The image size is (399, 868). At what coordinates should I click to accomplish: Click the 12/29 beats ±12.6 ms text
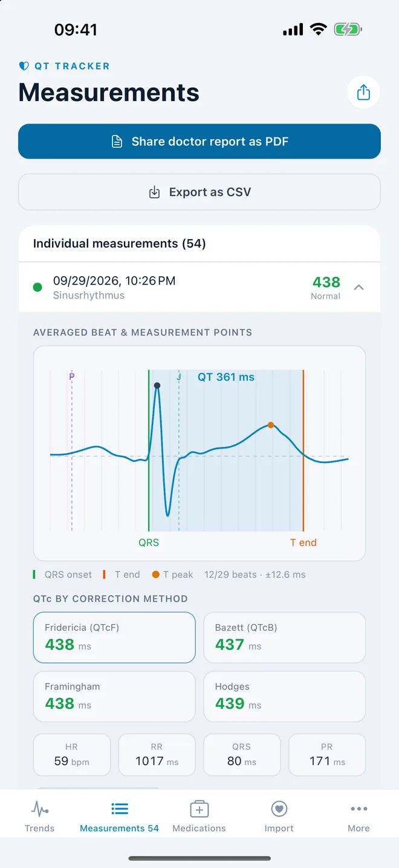coord(255,574)
